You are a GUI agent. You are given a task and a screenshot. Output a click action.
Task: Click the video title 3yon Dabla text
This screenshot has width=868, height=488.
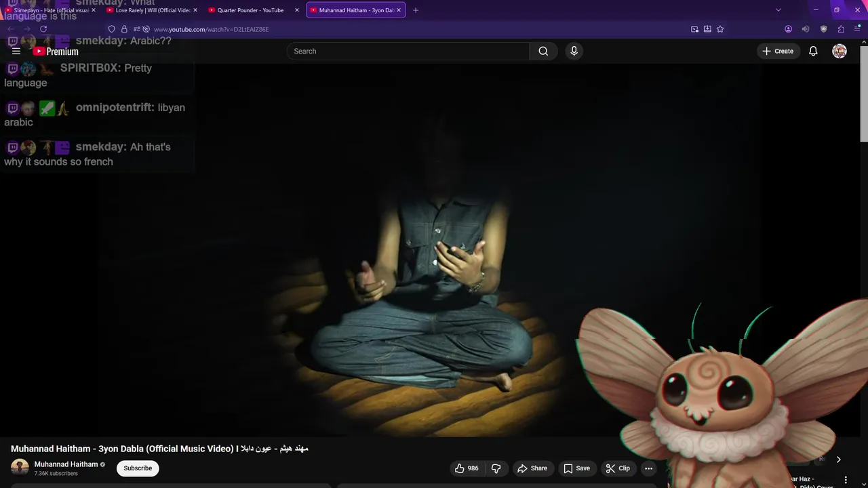[159, 449]
